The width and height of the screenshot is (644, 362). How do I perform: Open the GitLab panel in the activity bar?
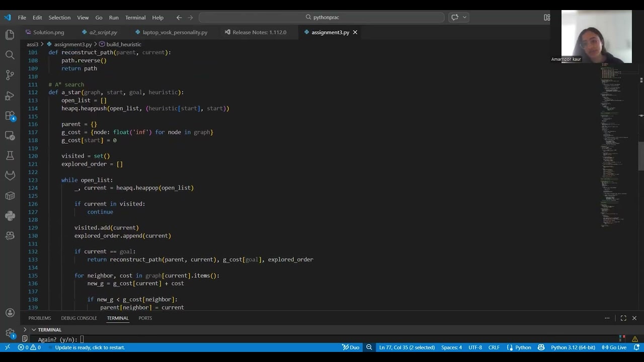tap(10, 175)
